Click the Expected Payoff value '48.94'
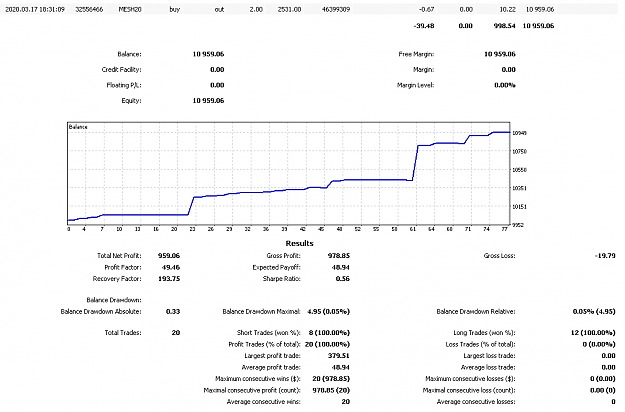 pos(340,267)
